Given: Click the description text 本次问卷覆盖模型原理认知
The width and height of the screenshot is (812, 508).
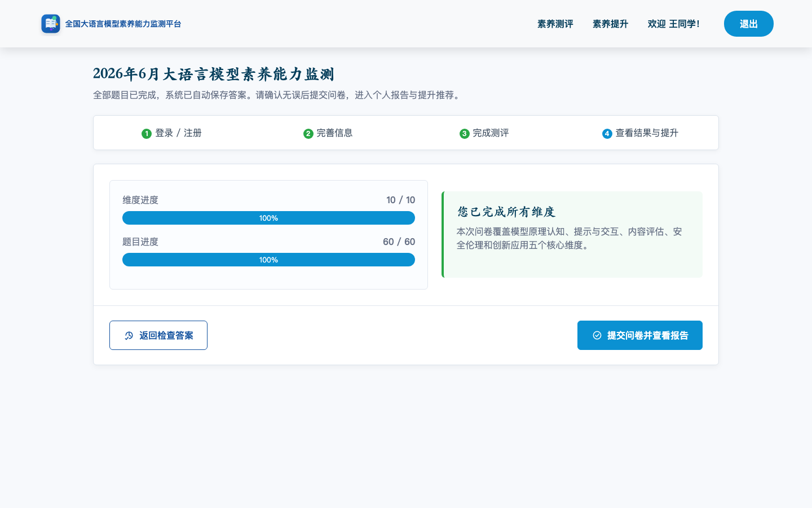Looking at the screenshot, I should (569, 238).
